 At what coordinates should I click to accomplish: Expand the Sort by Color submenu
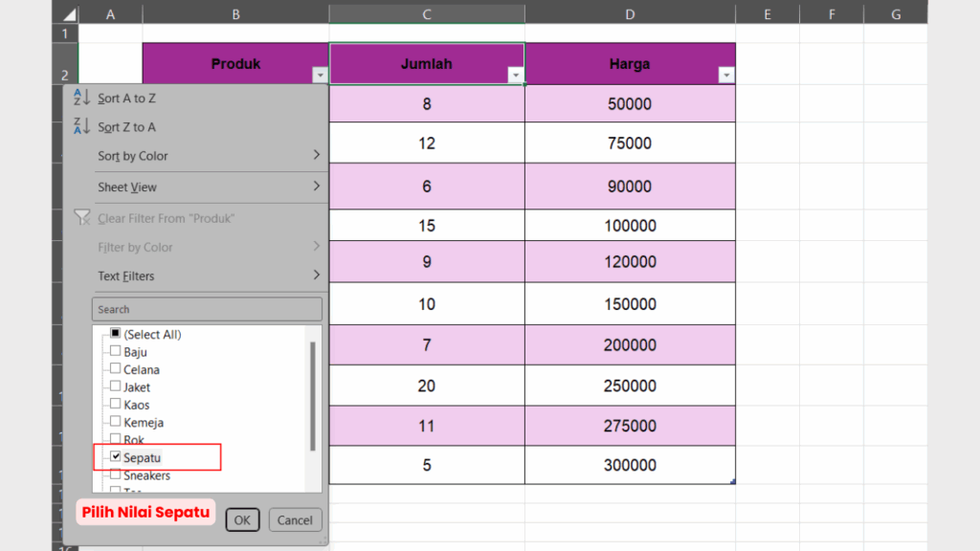[317, 155]
